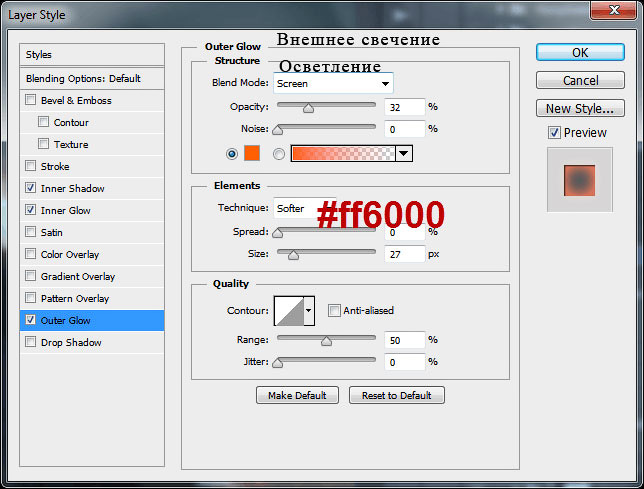This screenshot has height=489, width=644.
Task: Click the New Style... button
Action: [x=580, y=108]
